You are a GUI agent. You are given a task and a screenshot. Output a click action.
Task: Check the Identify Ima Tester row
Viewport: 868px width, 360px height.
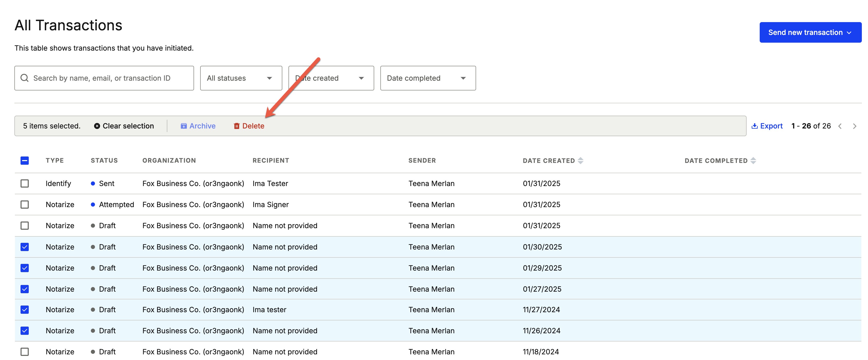click(x=25, y=183)
